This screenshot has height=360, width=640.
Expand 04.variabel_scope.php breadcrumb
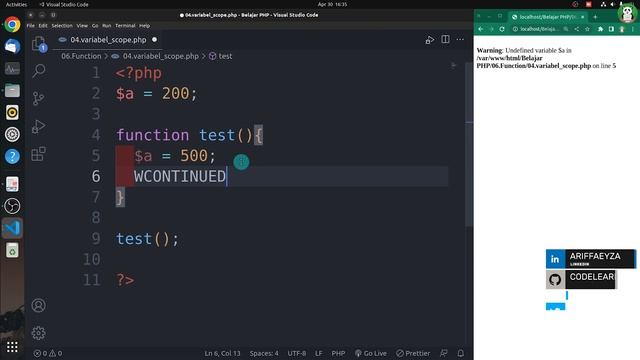click(x=160, y=56)
